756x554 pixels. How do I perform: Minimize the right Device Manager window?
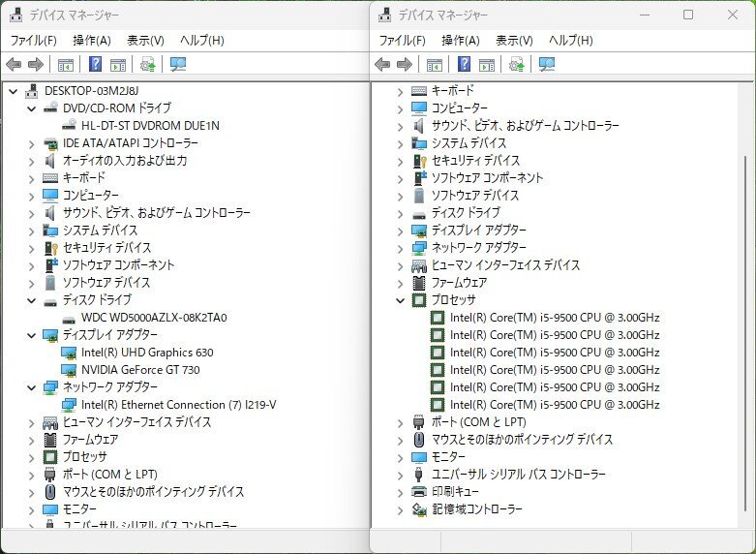645,15
